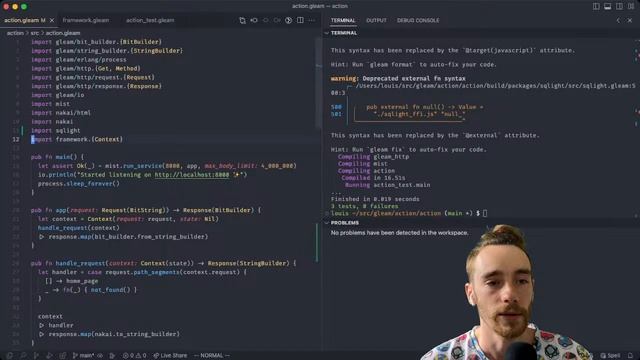Click the second icon from left in status bar

(x=23, y=356)
